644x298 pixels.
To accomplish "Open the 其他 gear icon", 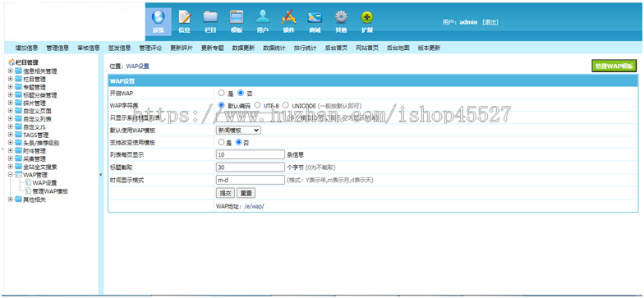I will 341,16.
